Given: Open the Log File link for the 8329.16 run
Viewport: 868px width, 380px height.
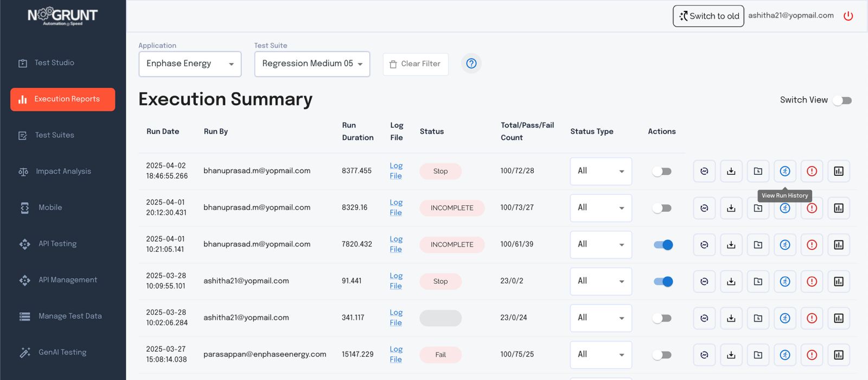Looking at the screenshot, I should 396,208.
